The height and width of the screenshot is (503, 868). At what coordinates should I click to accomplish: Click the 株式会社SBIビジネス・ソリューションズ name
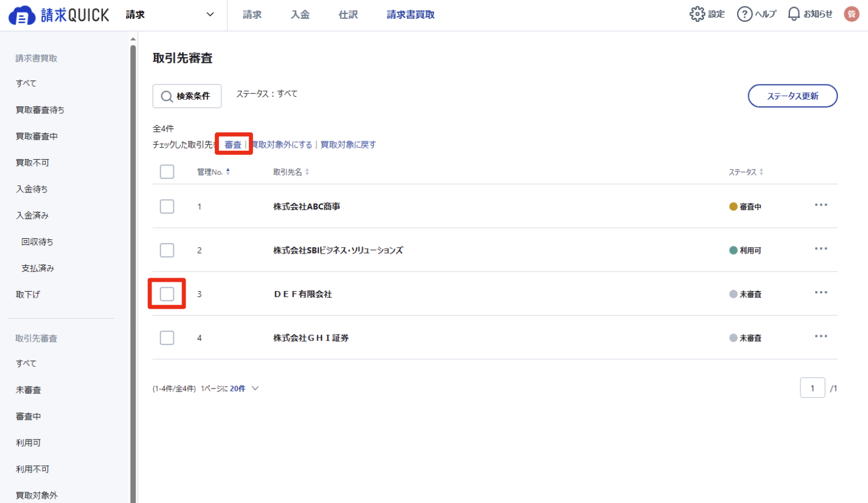tap(338, 250)
